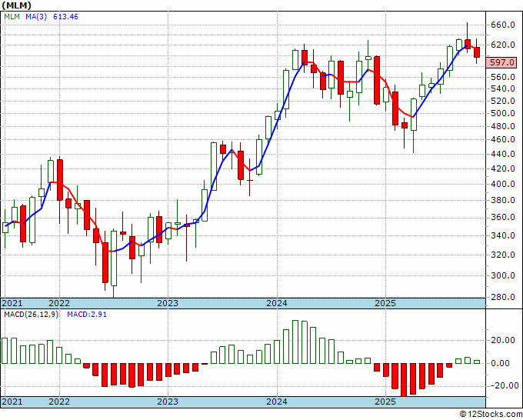Viewport: 523px width, 420px height.
Task: Click the tallest green MACD histogram bar
Action: (295, 342)
